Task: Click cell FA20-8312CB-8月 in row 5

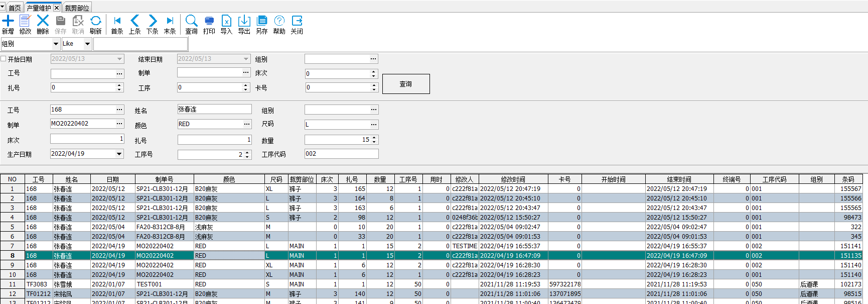Action: tap(165, 227)
